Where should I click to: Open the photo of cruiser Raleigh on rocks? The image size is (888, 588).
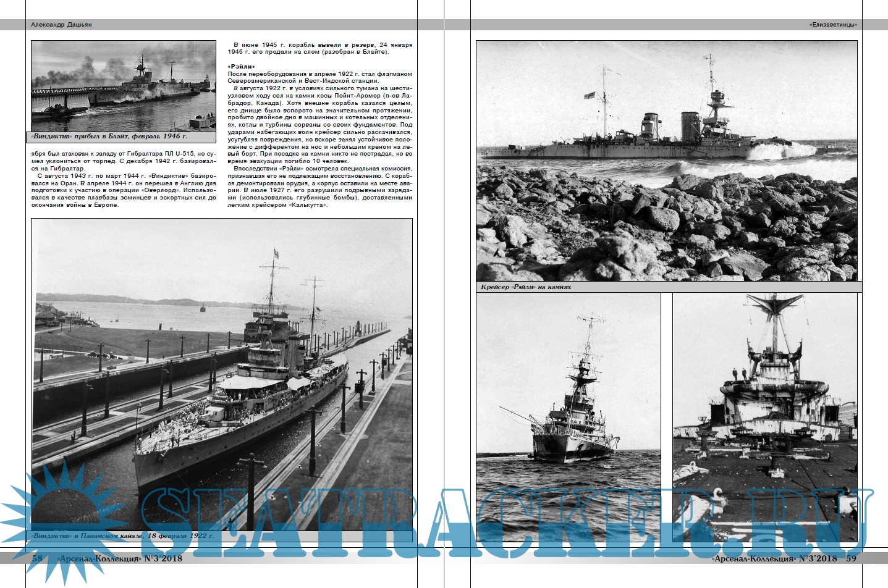pyautogui.click(x=667, y=161)
